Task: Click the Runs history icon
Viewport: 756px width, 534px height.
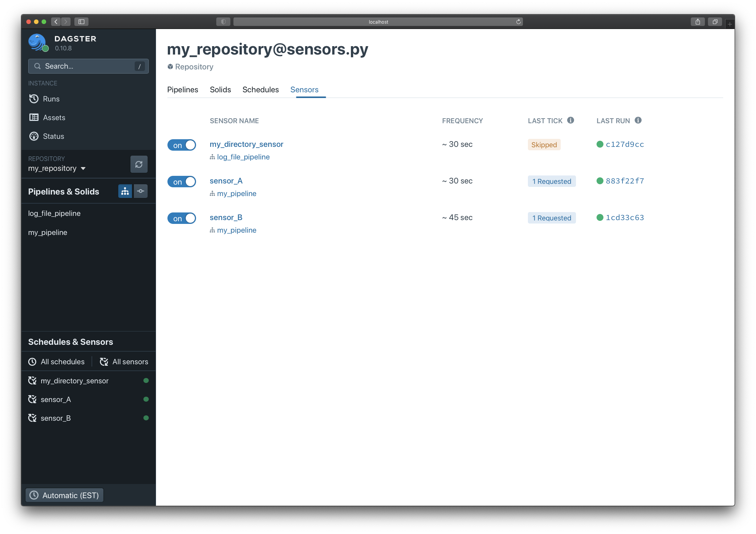Action: point(34,99)
